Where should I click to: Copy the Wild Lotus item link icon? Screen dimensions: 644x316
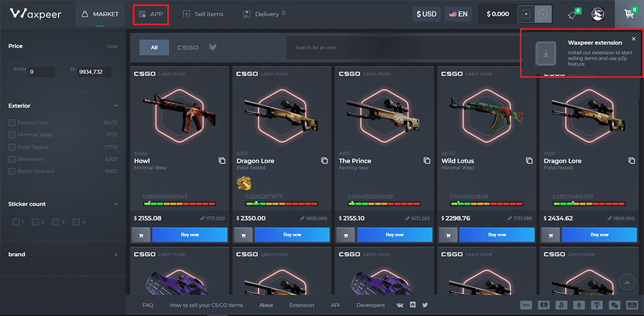[529, 160]
